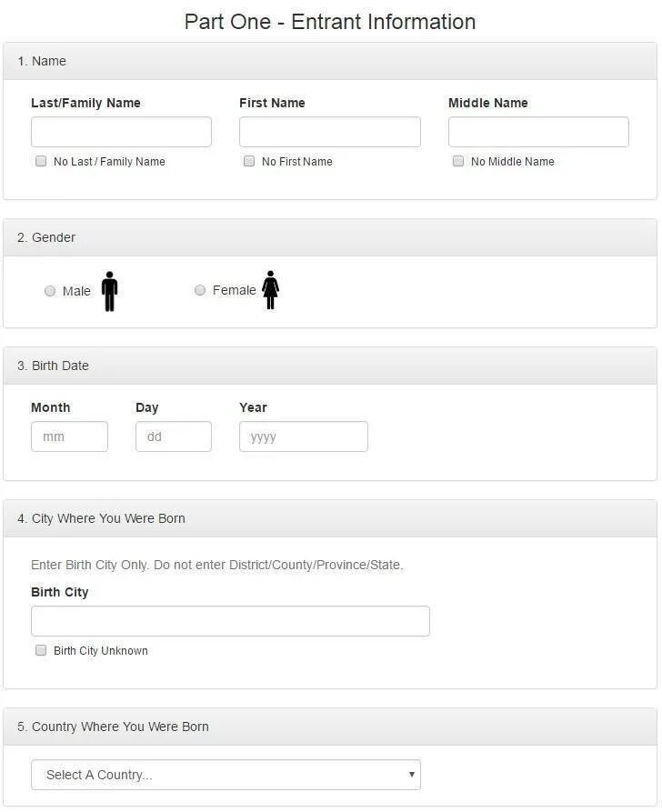This screenshot has width=662, height=812.
Task: Click the birth Month mm field
Action: (69, 436)
